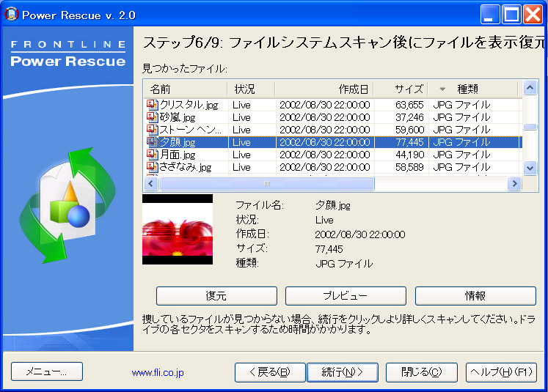548x392 pixels.
Task: Click the file icon beside さざなみ.jpg
Action: point(152,167)
